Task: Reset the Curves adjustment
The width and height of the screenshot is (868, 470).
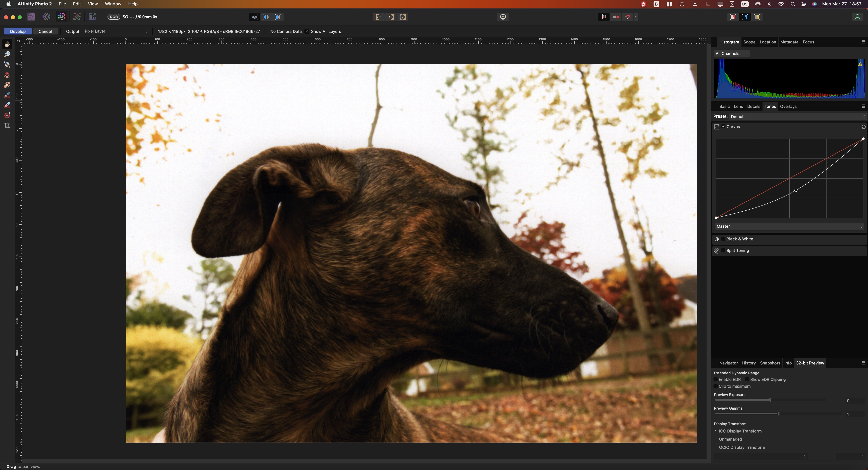Action: click(x=863, y=127)
